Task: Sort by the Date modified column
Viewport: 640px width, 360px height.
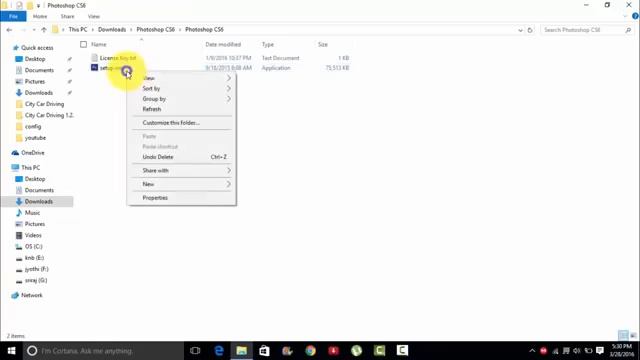Action: (223, 44)
